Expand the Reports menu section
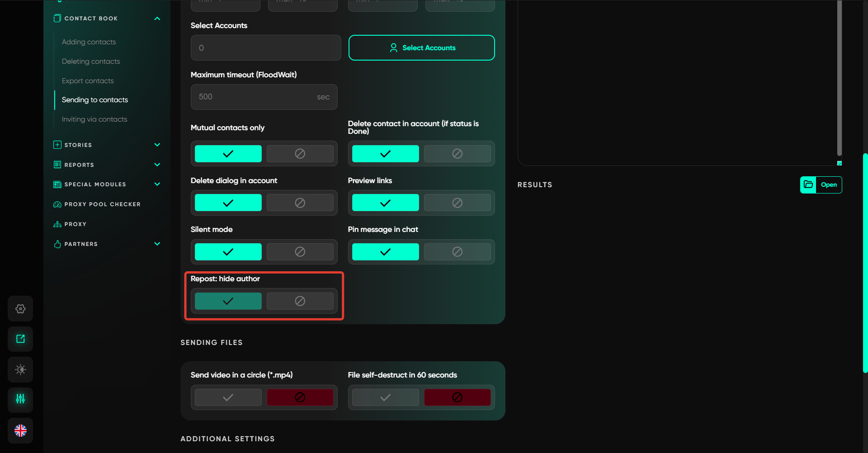 point(157,165)
